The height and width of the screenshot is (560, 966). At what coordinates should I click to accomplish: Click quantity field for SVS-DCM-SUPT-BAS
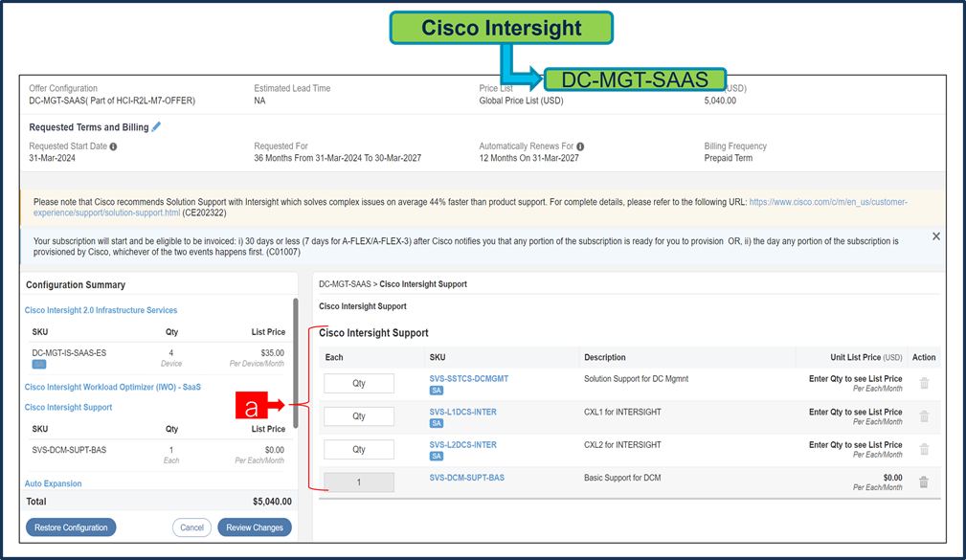pos(359,482)
